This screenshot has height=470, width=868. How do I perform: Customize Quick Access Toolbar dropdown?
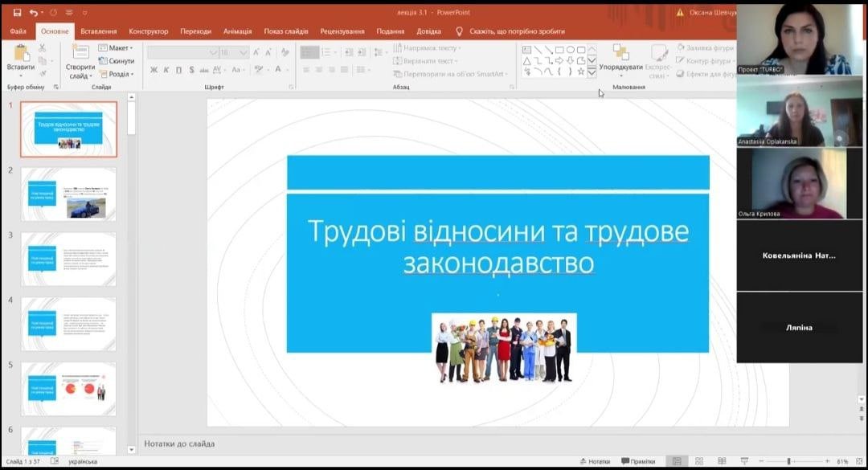click(x=84, y=12)
